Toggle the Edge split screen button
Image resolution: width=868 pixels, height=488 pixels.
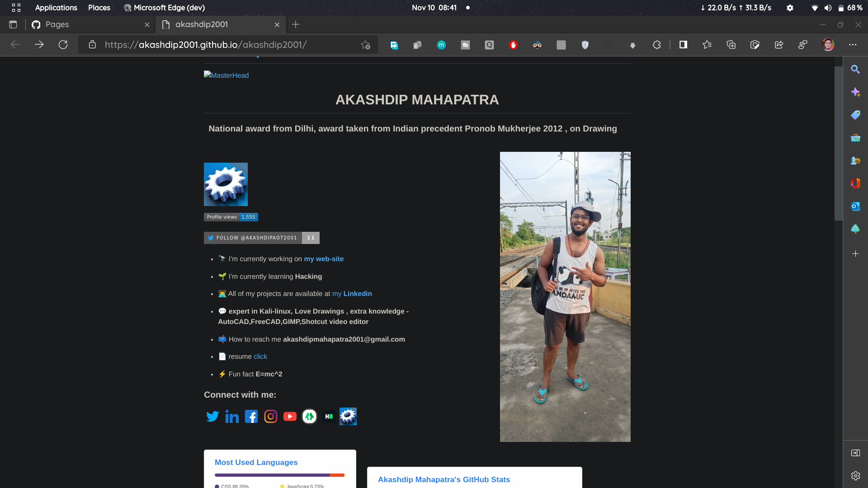[683, 45]
